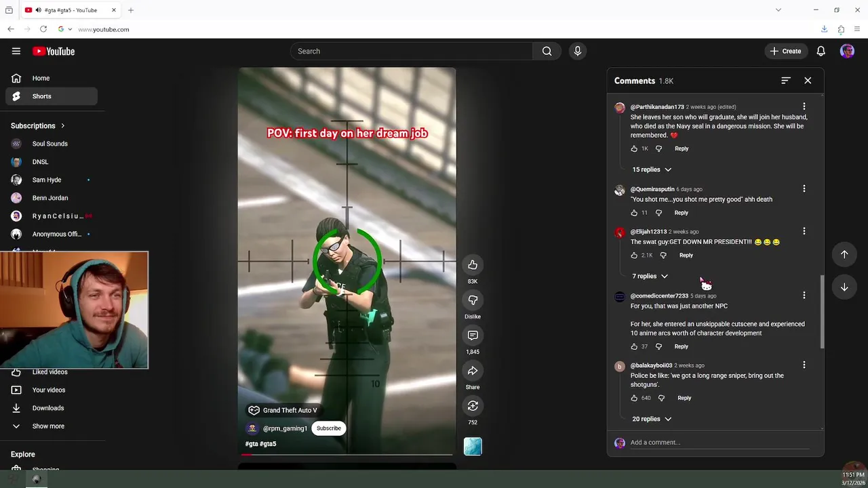Subscribe to @rpm_gaming1

329,428
